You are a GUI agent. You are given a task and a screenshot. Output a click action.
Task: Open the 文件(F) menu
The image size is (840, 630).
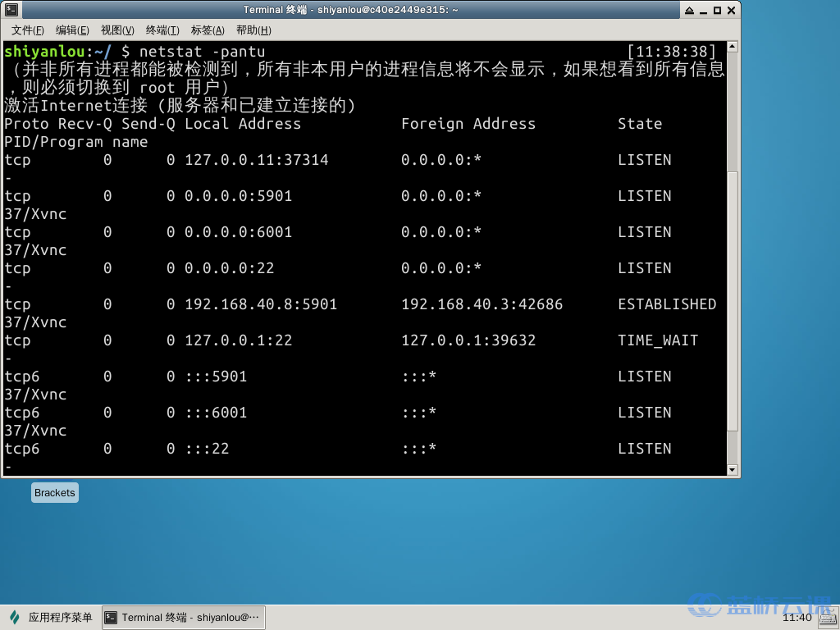click(x=27, y=30)
